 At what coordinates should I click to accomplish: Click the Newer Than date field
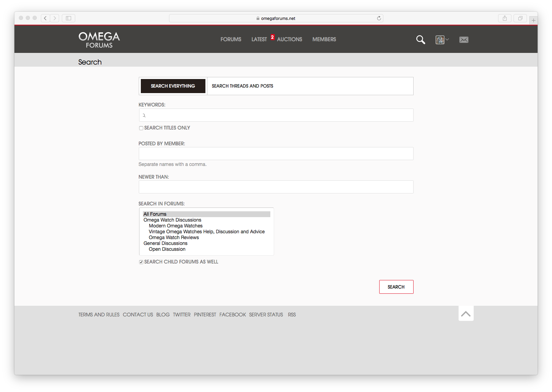click(x=276, y=187)
